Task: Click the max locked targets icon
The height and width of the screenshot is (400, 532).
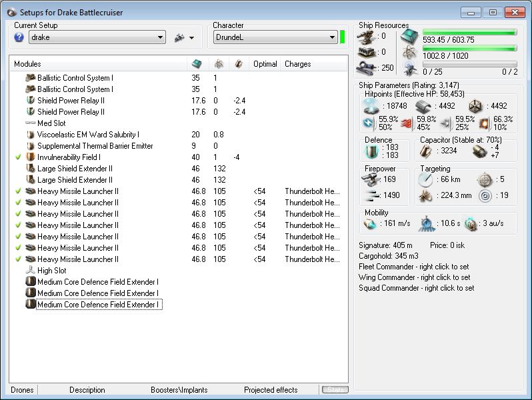Action: [x=485, y=180]
